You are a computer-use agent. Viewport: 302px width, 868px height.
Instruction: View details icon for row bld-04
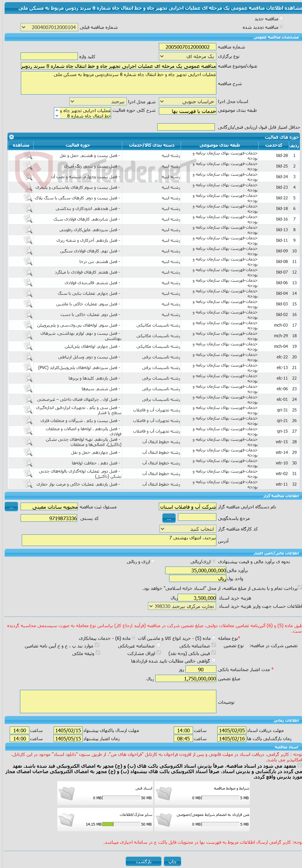pos(28,294)
